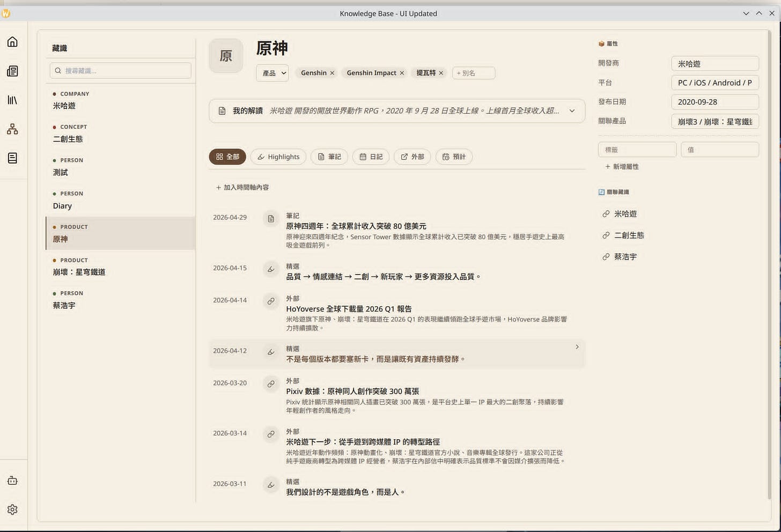This screenshot has width=781, height=532.
Task: Click link icon beside related 蔡浩宇
Action: pyautogui.click(x=606, y=257)
